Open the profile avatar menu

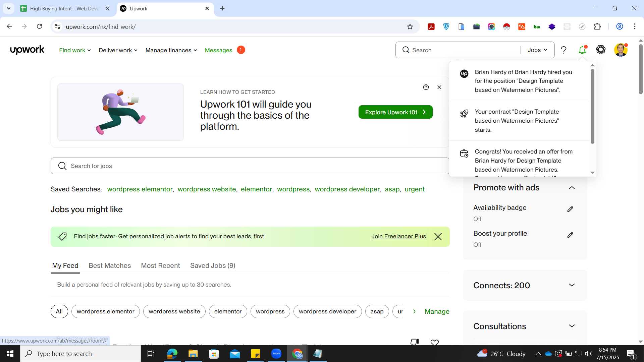[621, 50]
